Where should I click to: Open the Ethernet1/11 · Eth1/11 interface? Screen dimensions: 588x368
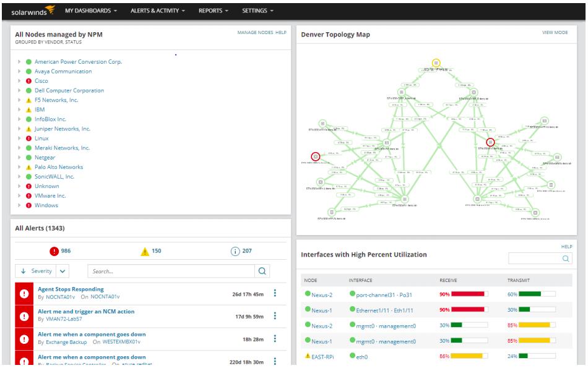pyautogui.click(x=384, y=310)
